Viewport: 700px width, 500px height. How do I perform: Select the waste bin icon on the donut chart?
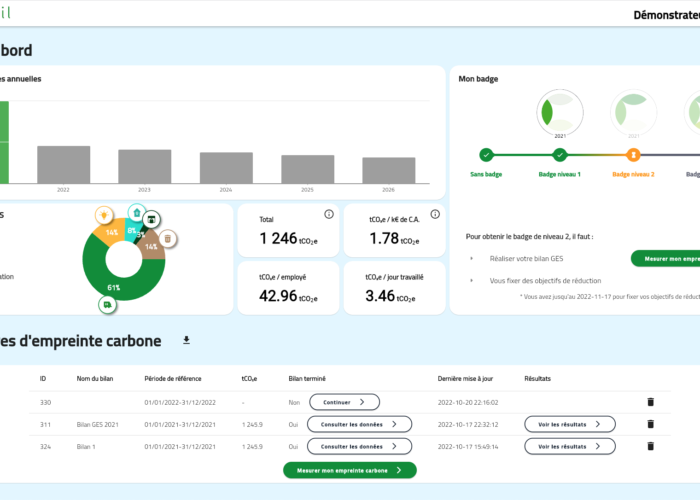[x=168, y=238]
